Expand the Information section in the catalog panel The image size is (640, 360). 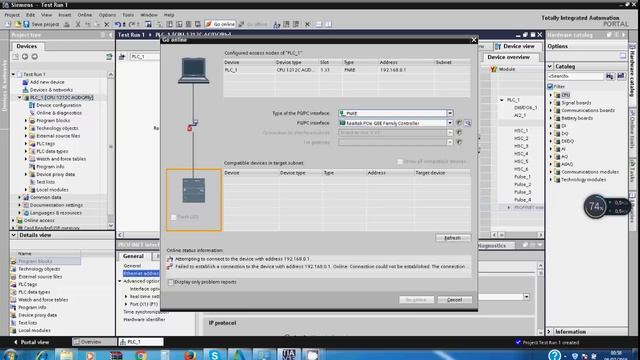click(549, 332)
